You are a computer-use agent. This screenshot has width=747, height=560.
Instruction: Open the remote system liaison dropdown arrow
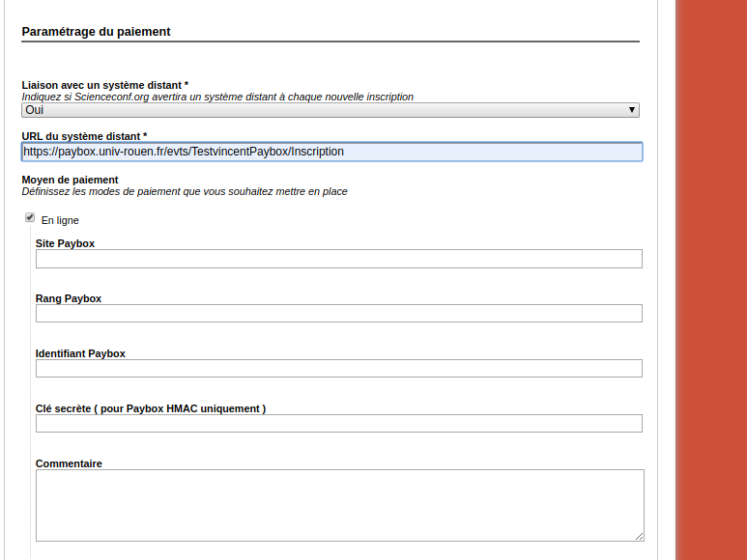(632, 110)
